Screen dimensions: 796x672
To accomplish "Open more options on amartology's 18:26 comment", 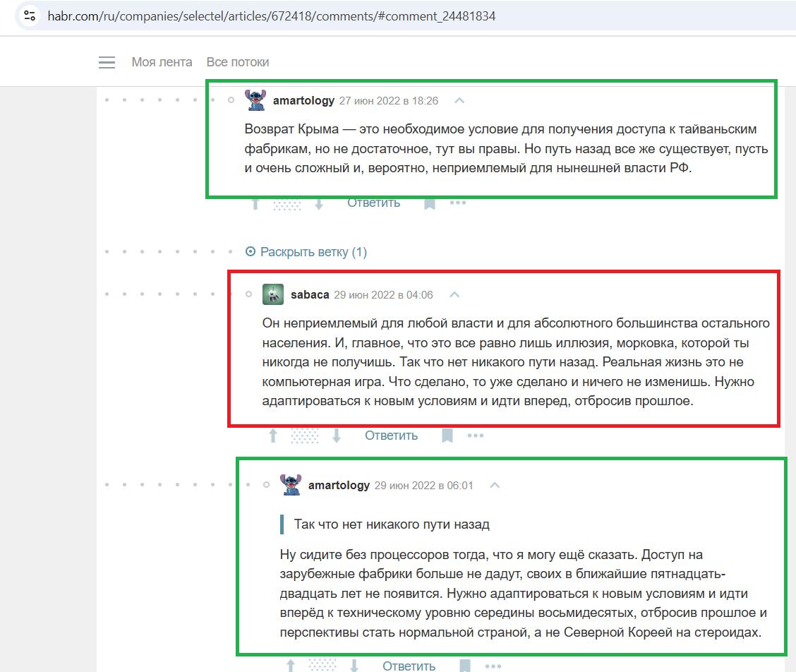I will 458,203.
